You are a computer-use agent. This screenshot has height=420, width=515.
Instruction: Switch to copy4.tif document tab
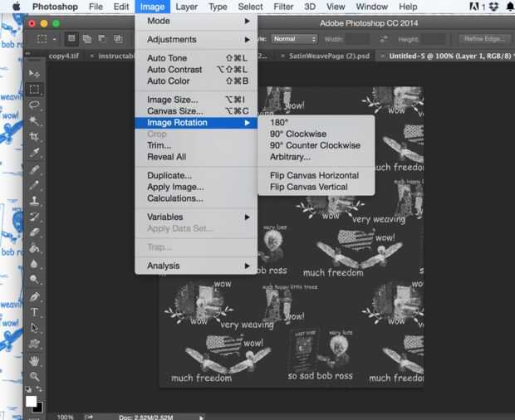coord(64,56)
